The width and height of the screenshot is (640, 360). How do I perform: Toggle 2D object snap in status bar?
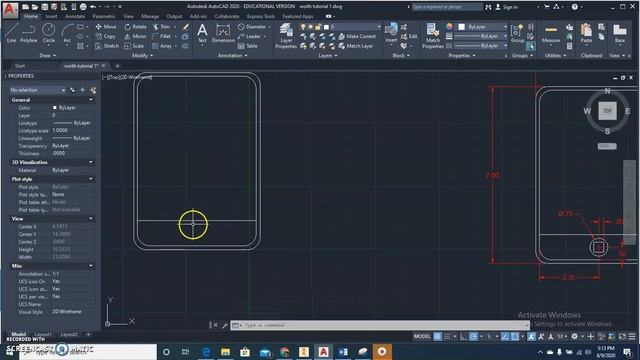pyautogui.click(x=515, y=336)
